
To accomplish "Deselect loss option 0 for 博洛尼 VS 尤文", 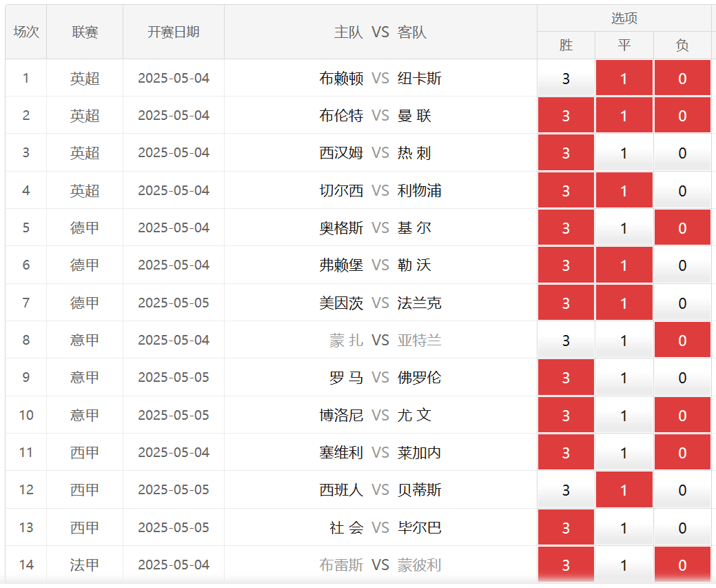I will point(682,415).
